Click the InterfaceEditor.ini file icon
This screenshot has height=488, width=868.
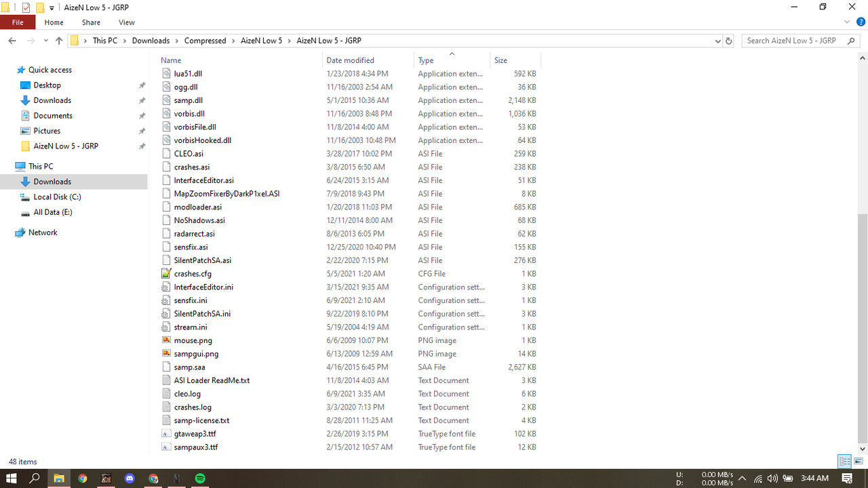167,287
